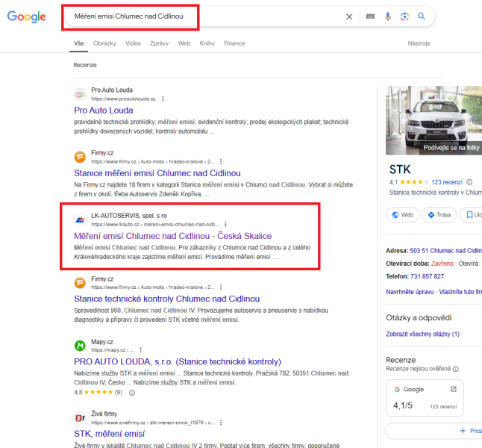Open Měření emisí Chlumec nad Cidlinou - Česká Skalice
This screenshot has width=482, height=448.
coord(173,236)
